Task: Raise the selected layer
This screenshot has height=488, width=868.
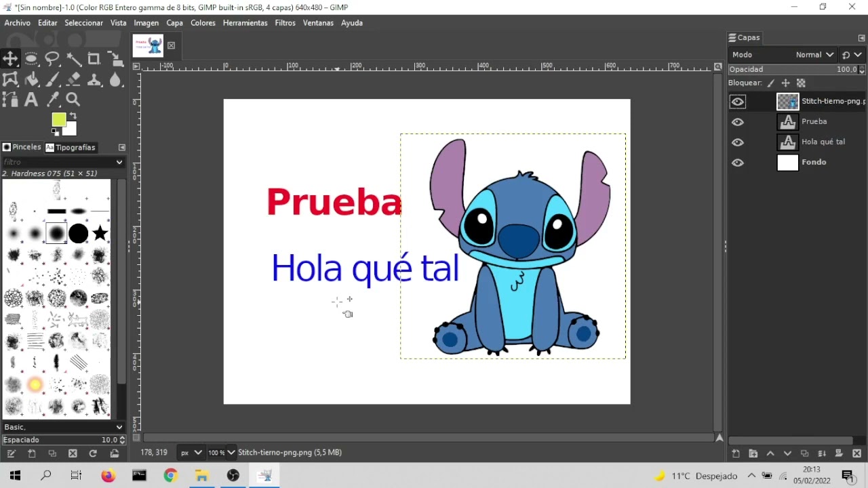Action: [x=770, y=453]
